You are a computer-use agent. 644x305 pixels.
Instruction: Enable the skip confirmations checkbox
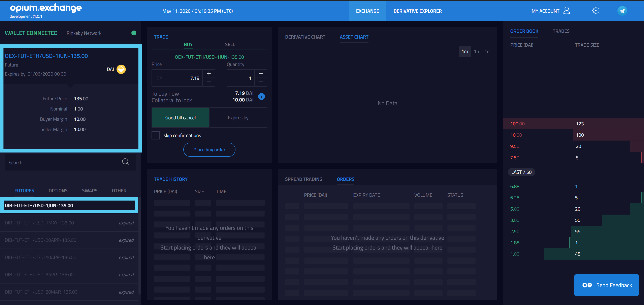point(156,135)
